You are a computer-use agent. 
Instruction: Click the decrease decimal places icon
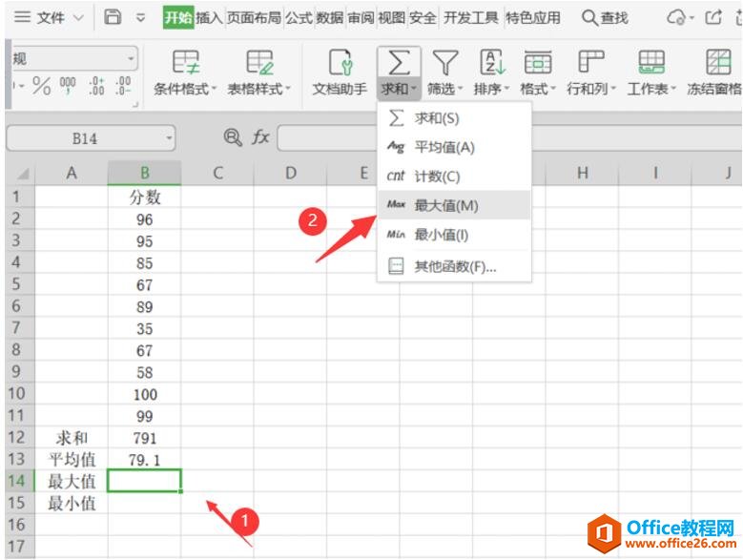tap(123, 86)
